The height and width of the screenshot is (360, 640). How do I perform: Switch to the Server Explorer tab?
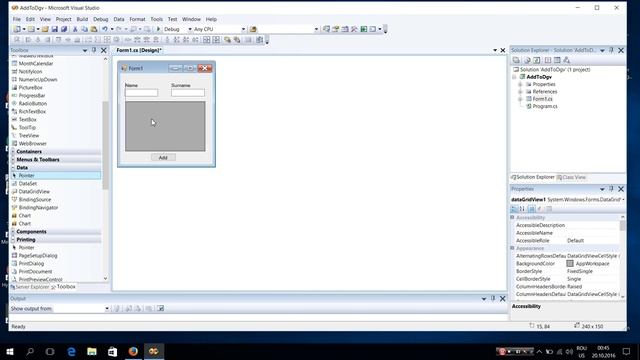point(29,287)
